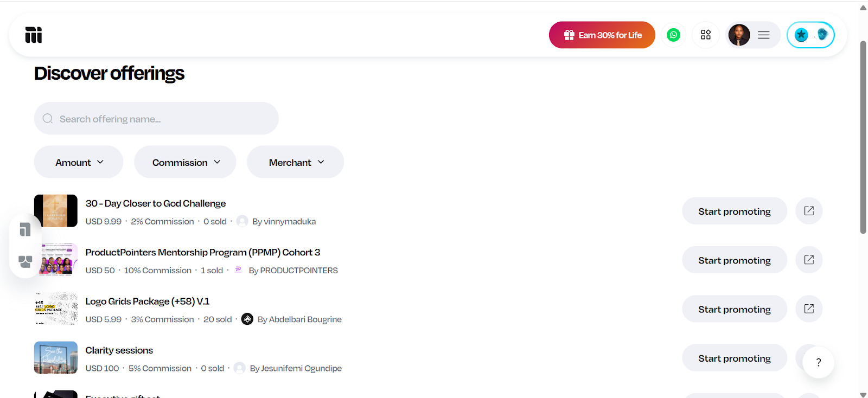Open Logo Grids Package external link icon
868x398 pixels.
point(809,309)
